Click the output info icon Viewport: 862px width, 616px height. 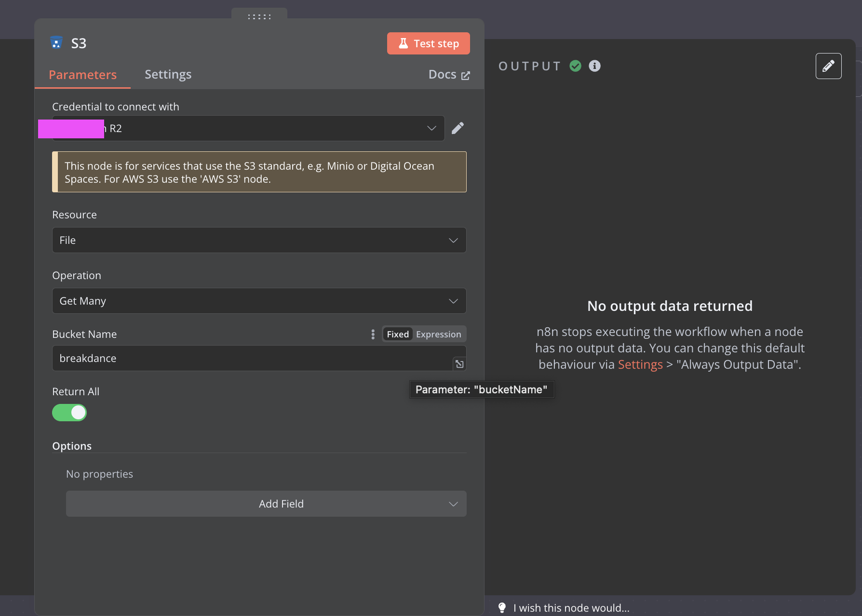tap(594, 66)
